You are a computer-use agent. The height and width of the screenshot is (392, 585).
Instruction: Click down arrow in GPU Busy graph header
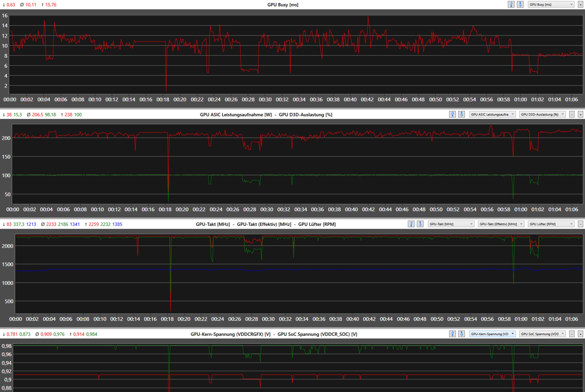[520, 4]
